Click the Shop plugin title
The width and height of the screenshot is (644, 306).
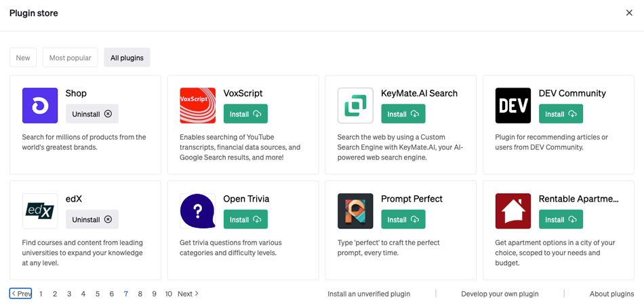click(76, 94)
